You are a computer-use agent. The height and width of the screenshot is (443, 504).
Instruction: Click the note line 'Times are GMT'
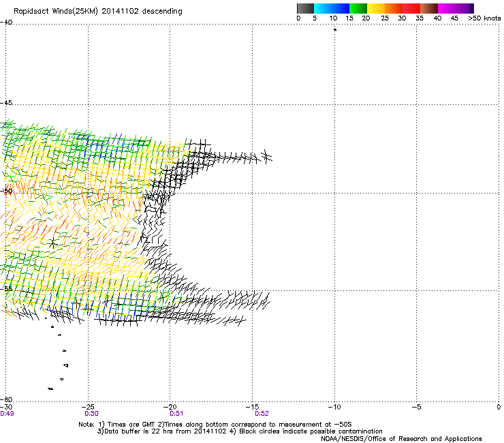pyautogui.click(x=130, y=425)
